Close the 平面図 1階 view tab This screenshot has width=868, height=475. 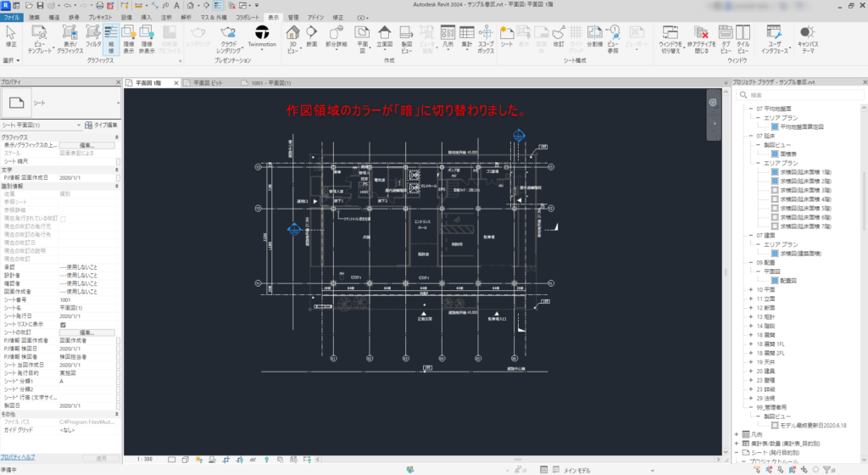click(x=176, y=83)
